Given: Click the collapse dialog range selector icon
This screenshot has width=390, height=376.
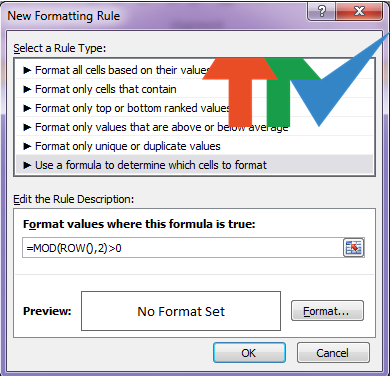Looking at the screenshot, I should (x=353, y=247).
